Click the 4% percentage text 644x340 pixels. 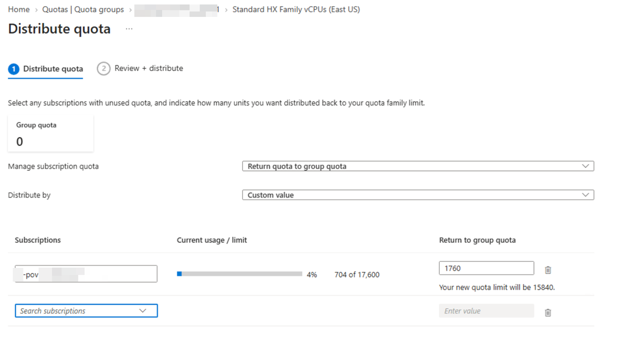click(312, 275)
